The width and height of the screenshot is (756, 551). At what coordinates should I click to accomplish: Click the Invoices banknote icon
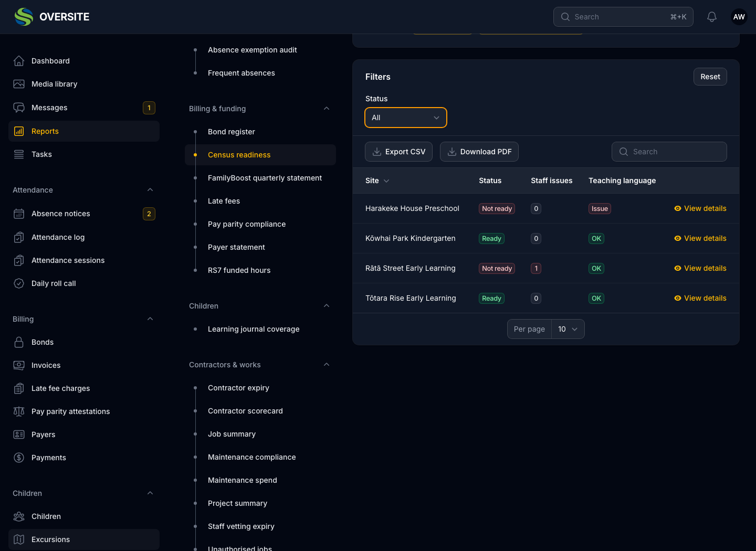click(x=19, y=365)
